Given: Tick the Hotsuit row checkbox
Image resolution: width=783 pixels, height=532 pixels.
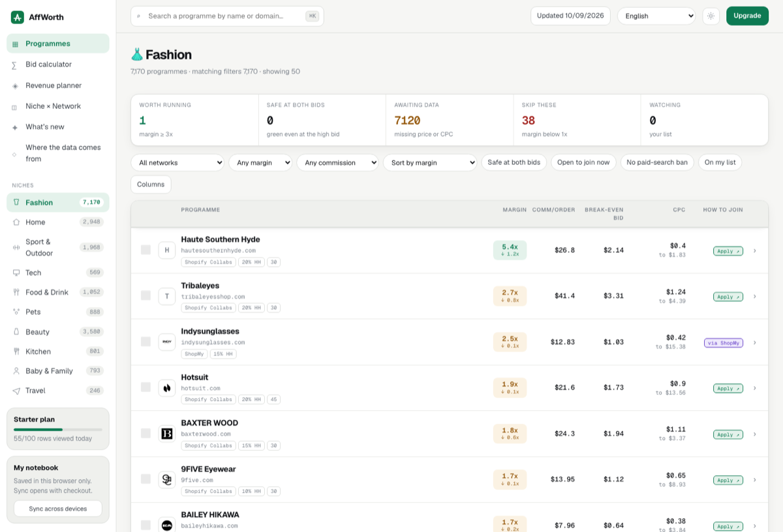Looking at the screenshot, I should pyautogui.click(x=146, y=387).
